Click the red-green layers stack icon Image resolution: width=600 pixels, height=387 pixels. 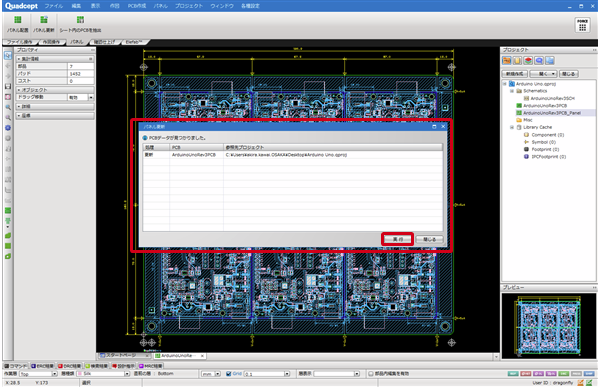[x=528, y=61]
